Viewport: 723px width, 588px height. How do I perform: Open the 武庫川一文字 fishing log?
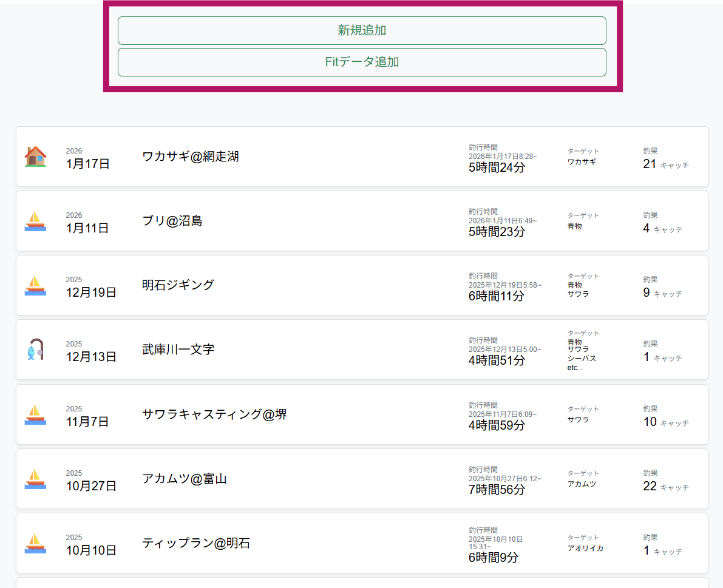click(362, 350)
